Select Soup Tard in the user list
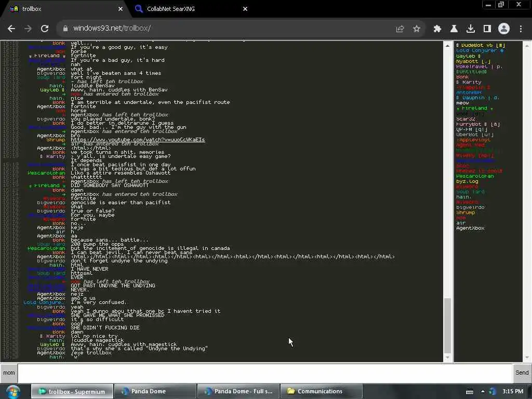The height and width of the screenshot is (399, 532). point(470,192)
